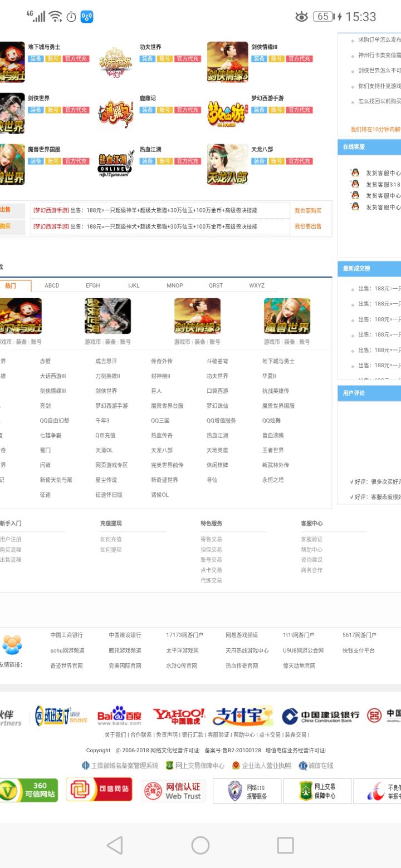
Task: Click 中国建设银行 partner logo
Action: [x=320, y=716]
